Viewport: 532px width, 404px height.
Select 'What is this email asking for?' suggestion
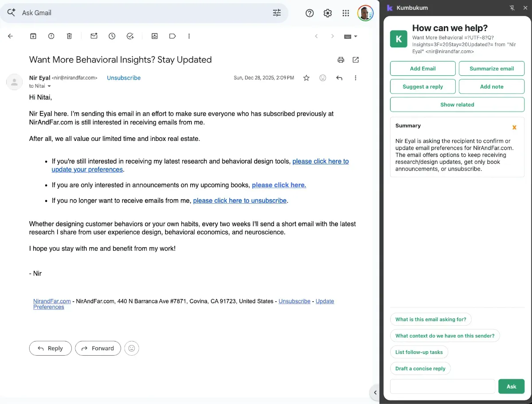[x=431, y=319]
